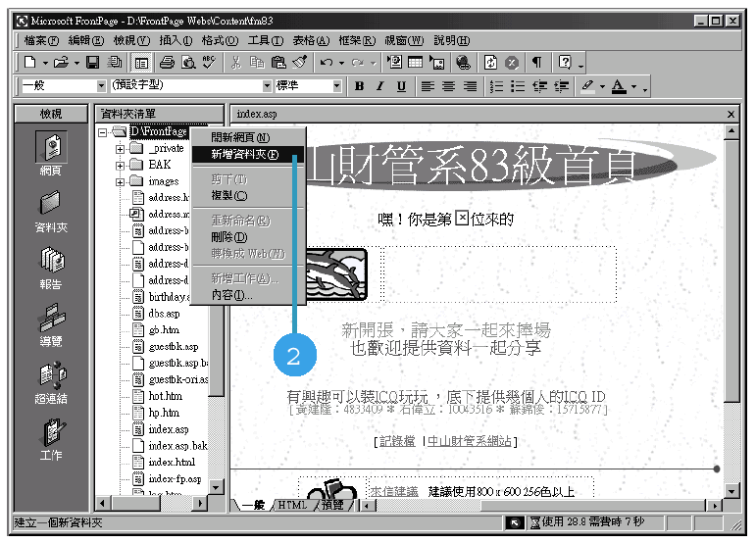756x543 pixels.
Task: Toggle Underline formatting
Action: pyautogui.click(x=401, y=86)
